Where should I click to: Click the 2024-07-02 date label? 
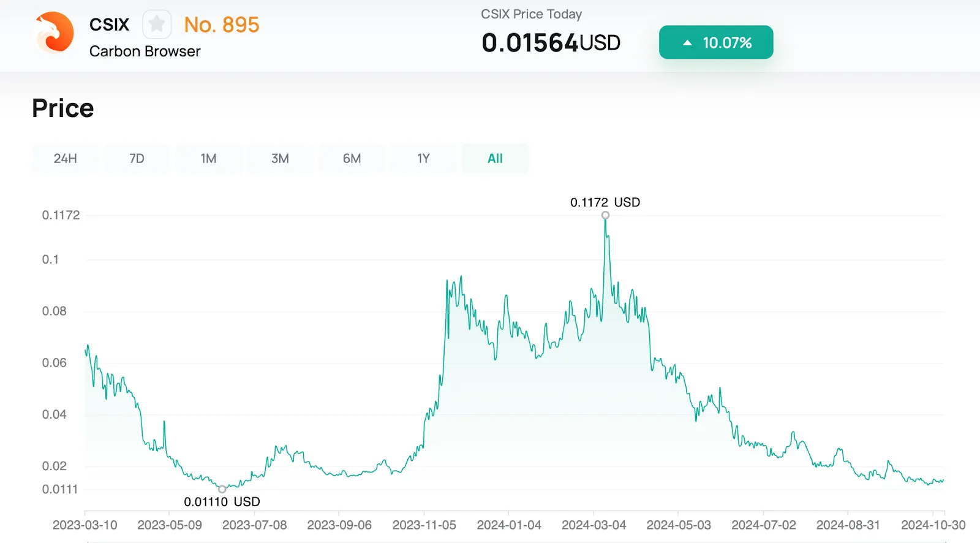763,525
